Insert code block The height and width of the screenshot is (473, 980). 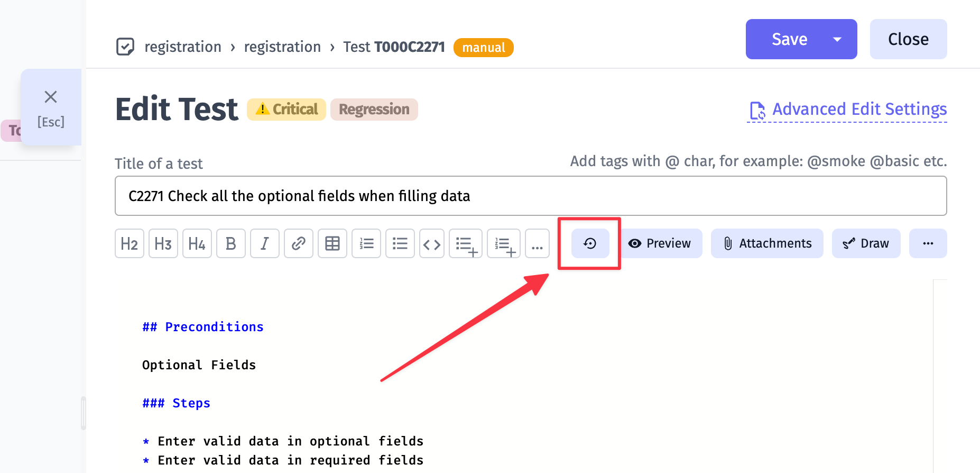(432, 243)
